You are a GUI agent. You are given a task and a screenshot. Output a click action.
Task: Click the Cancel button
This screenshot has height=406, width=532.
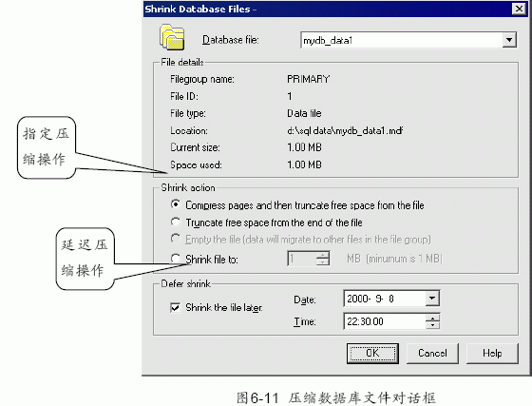[432, 353]
